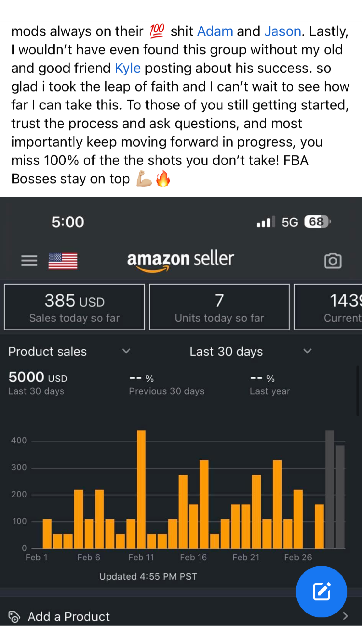Click the vertical scrollbar on right edge
Image resolution: width=362 pixels, height=644 pixels.
(358, 391)
